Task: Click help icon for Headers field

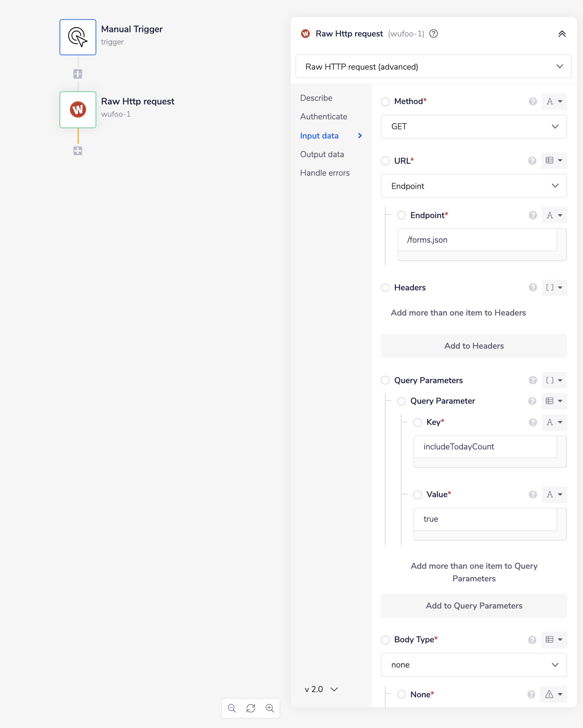Action: 532,287
